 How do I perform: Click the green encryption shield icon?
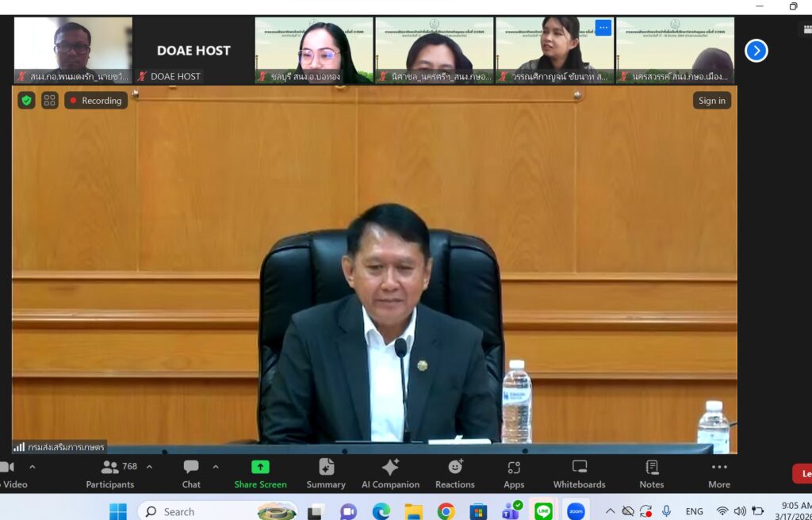27,101
